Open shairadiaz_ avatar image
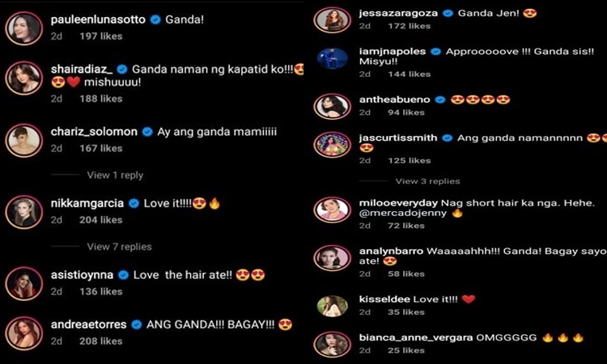607x364 pixels. 24,78
